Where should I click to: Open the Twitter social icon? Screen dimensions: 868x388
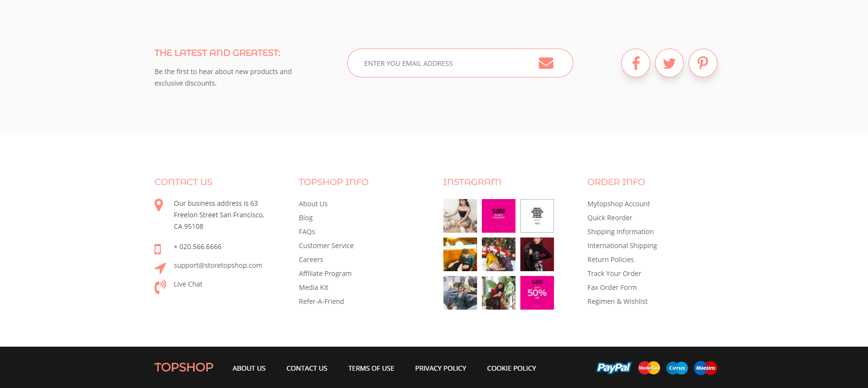tap(669, 63)
